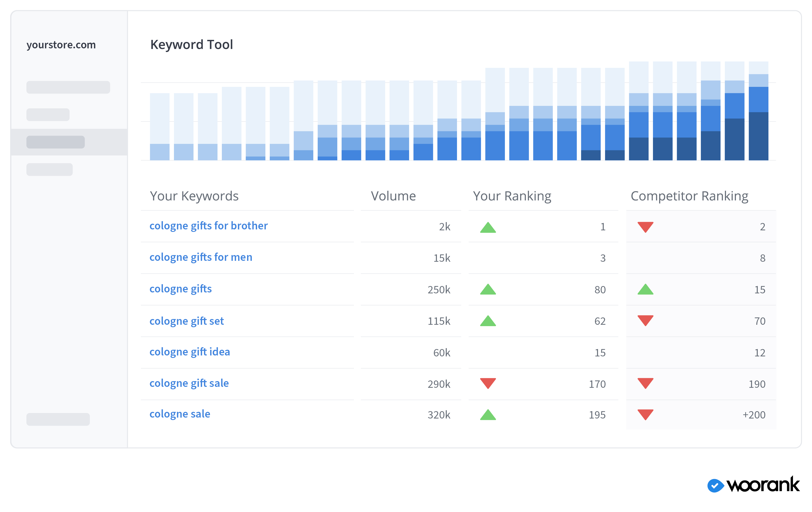Screen dimensions: 812x512
Task: Click red competitor arrow in cologne gift set row
Action: [645, 320]
